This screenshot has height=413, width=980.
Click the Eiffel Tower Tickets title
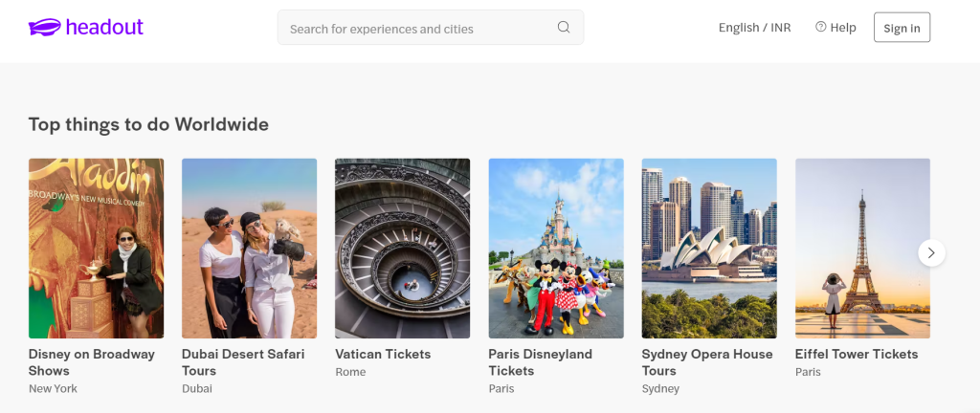click(857, 354)
